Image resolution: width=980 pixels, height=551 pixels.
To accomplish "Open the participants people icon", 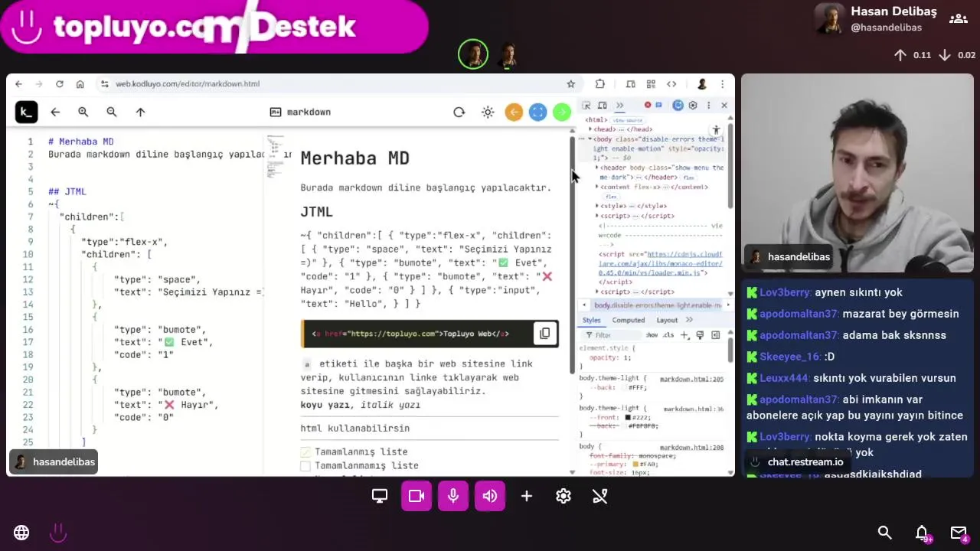I will point(958,18).
